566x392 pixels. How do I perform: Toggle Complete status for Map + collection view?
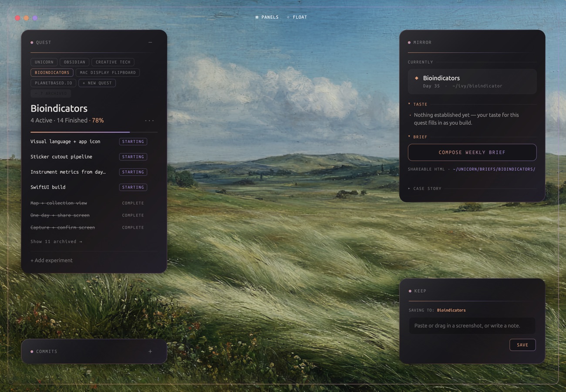(133, 203)
